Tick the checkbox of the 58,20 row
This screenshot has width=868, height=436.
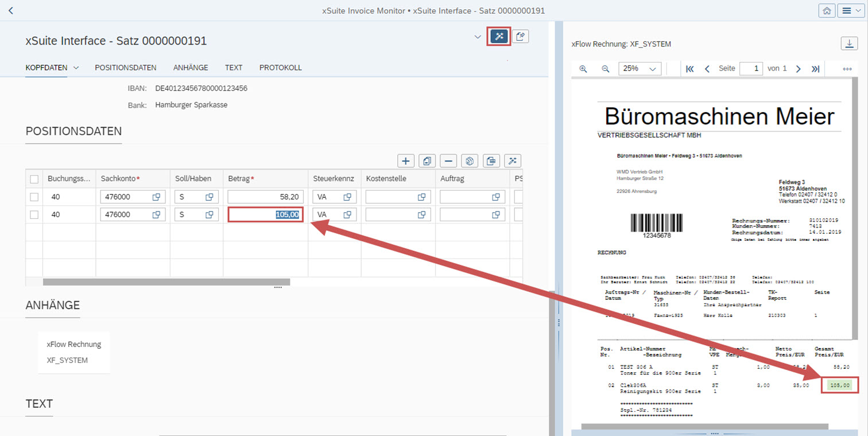click(34, 197)
